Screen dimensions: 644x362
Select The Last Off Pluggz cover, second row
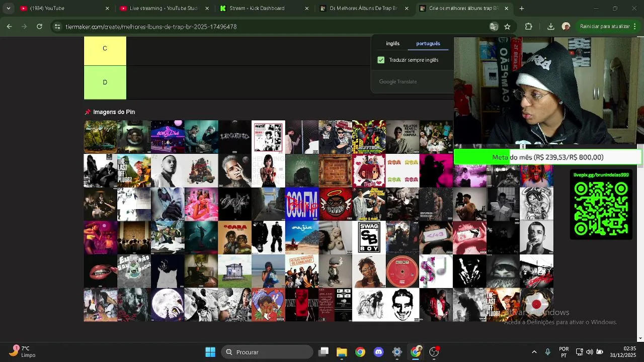click(134, 170)
